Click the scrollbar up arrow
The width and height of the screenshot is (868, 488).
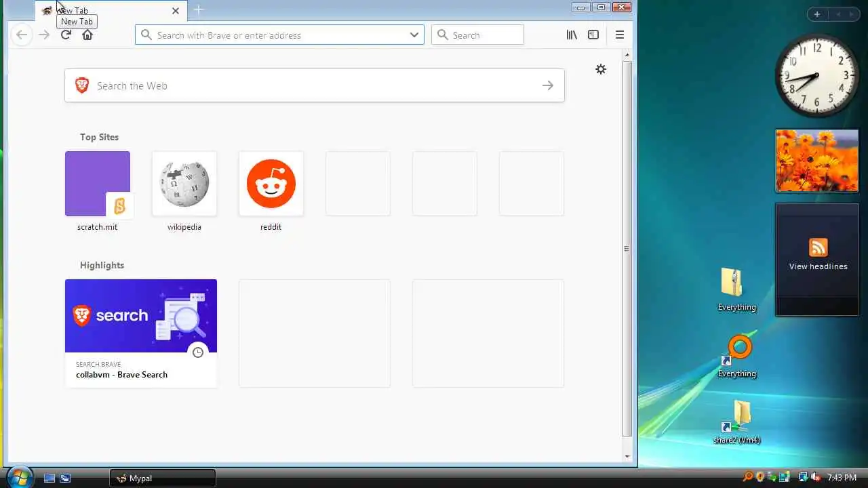(627, 55)
